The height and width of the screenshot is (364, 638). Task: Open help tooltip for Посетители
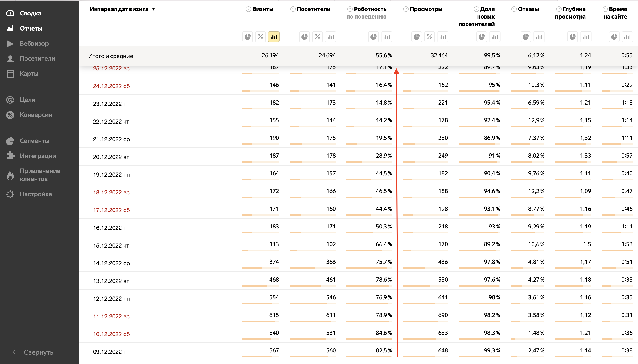(293, 9)
